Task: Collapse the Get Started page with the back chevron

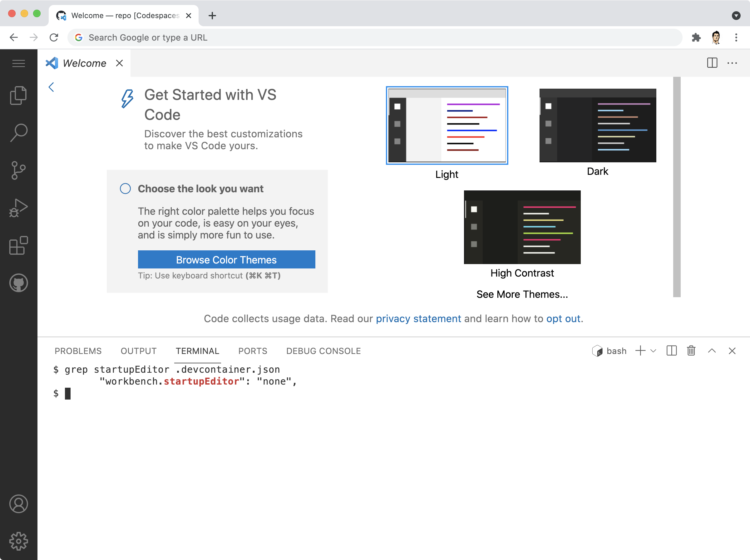Action: click(x=51, y=87)
